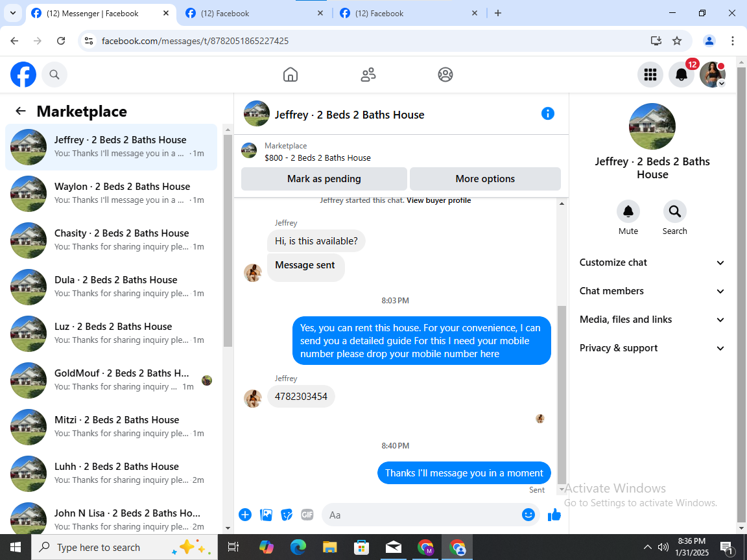View site information icon in address bar
Image resolution: width=747 pixels, height=560 pixels.
click(x=89, y=41)
